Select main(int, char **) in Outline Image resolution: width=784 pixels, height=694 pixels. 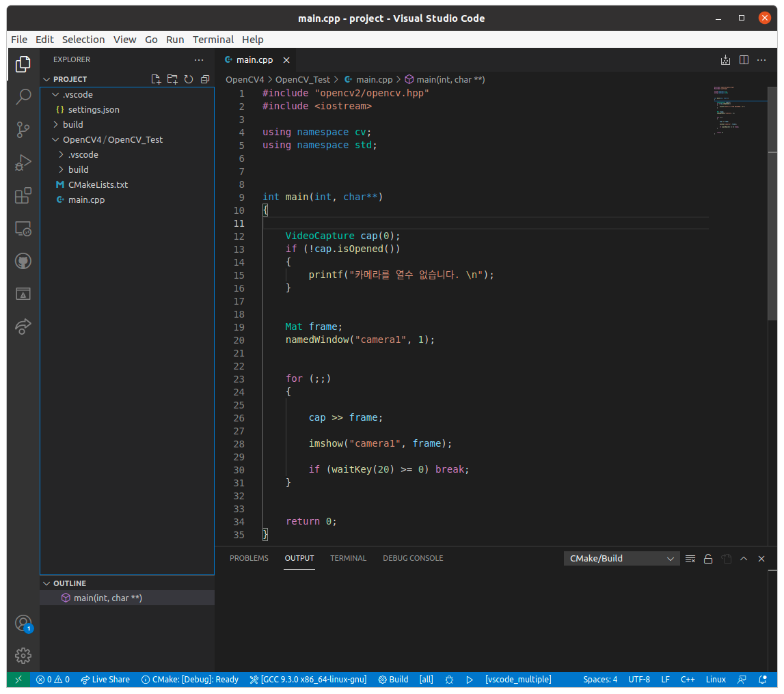[x=127, y=598]
